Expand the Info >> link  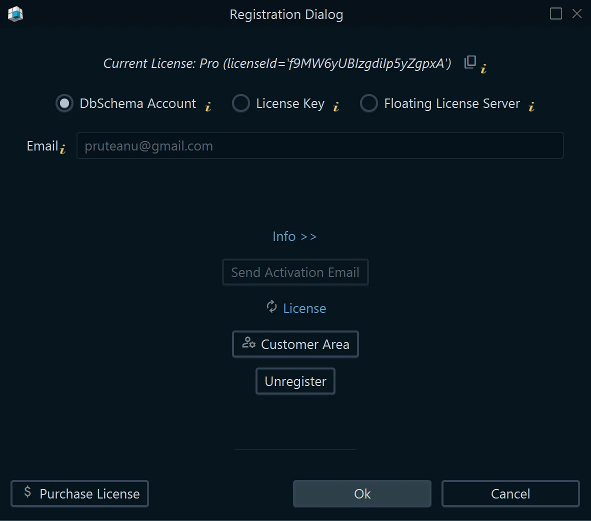[294, 237]
